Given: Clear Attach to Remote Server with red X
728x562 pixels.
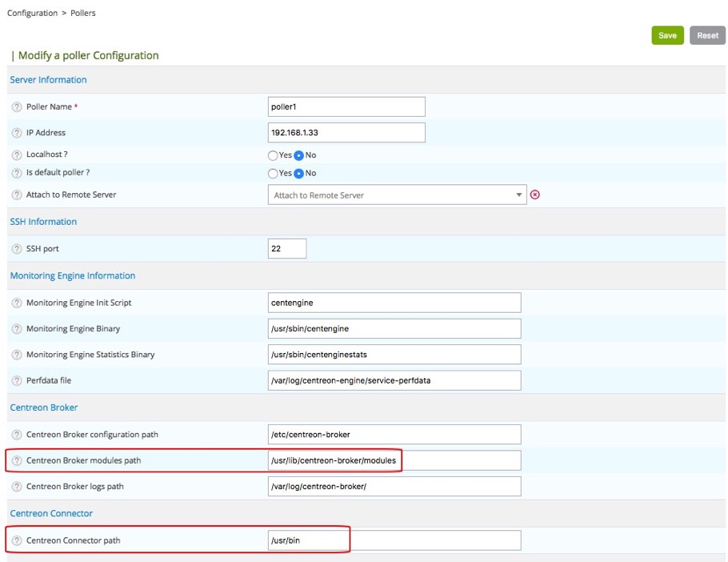Looking at the screenshot, I should 535,195.
